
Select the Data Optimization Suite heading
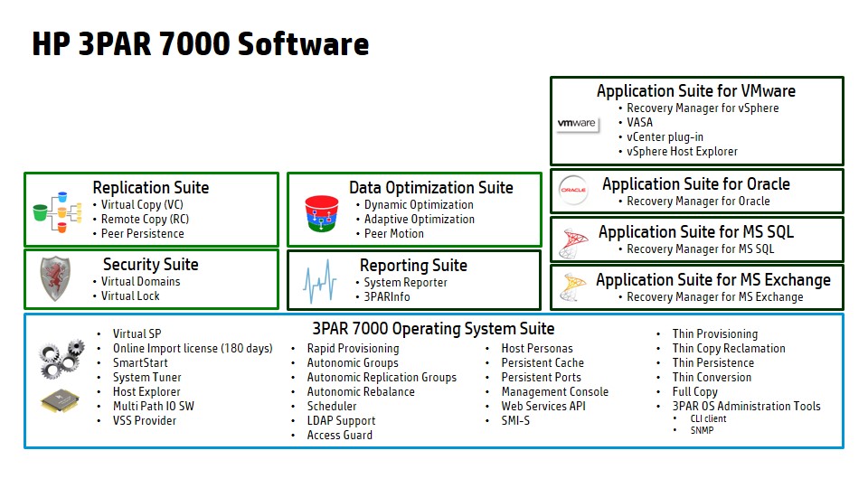430,188
